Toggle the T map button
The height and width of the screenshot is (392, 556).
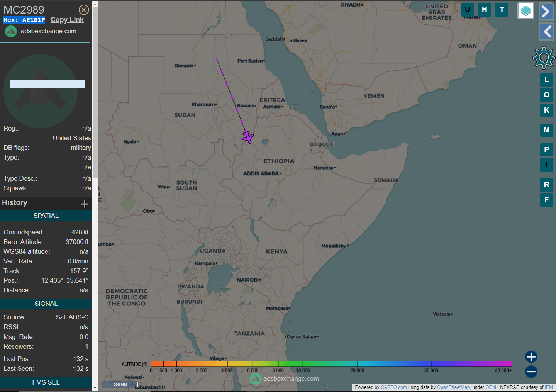pyautogui.click(x=502, y=10)
